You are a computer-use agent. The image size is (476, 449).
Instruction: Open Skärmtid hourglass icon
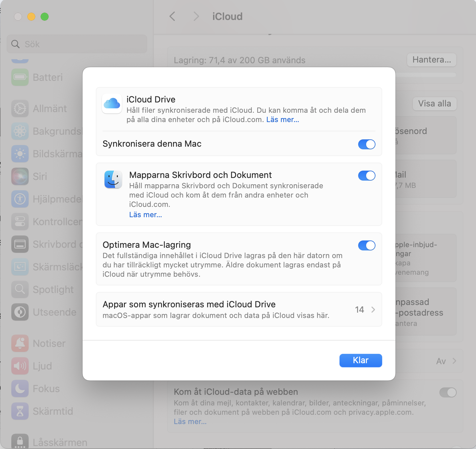[x=20, y=411]
